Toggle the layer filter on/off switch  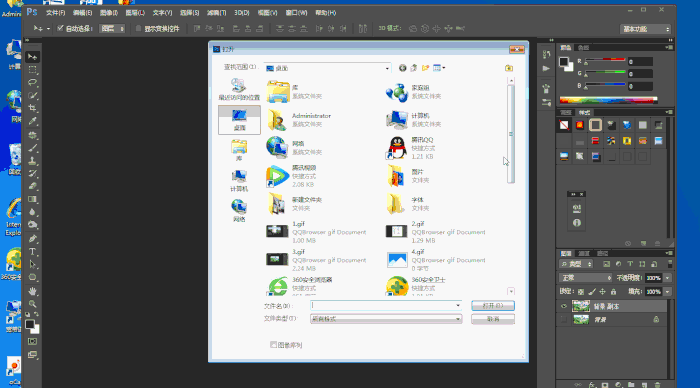click(669, 264)
